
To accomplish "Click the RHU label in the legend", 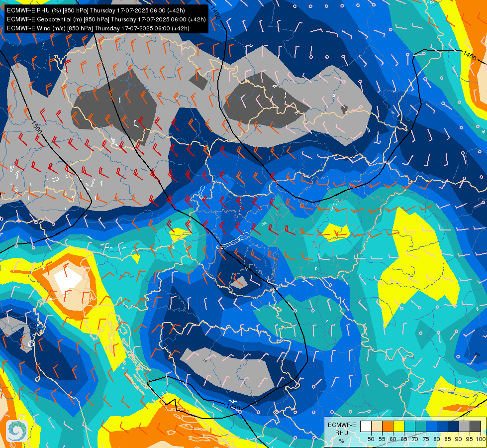I will 342,433.
